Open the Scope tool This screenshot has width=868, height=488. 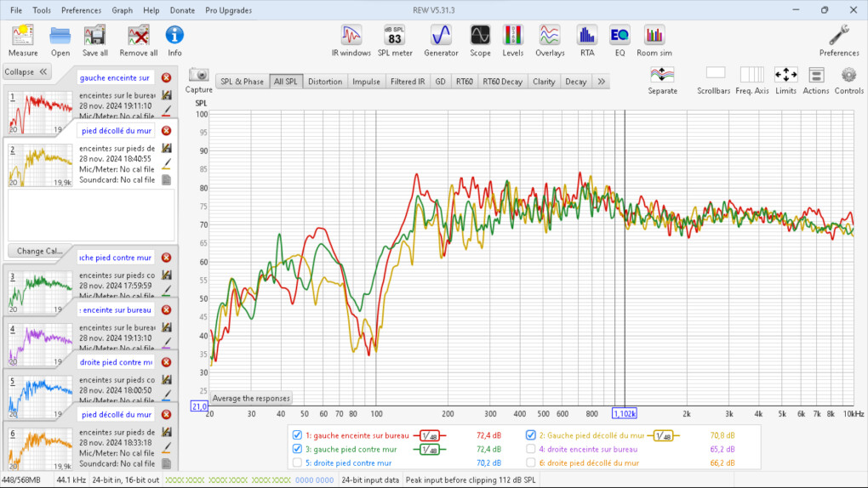point(480,41)
